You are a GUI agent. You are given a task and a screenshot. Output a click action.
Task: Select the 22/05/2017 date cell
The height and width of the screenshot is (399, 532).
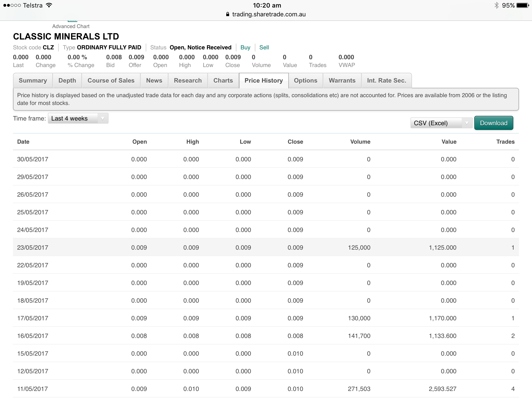(x=33, y=265)
